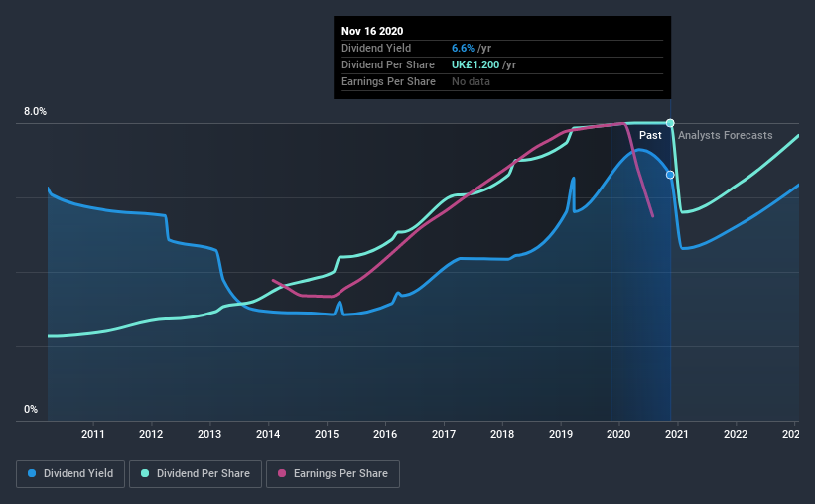The image size is (815, 504).
Task: Click the Past region label
Action: (x=650, y=135)
